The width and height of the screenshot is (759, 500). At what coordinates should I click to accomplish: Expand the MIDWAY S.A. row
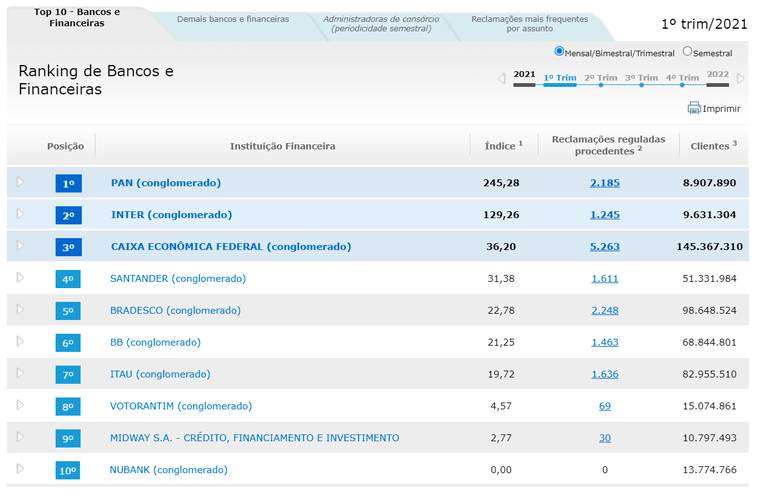(x=20, y=437)
